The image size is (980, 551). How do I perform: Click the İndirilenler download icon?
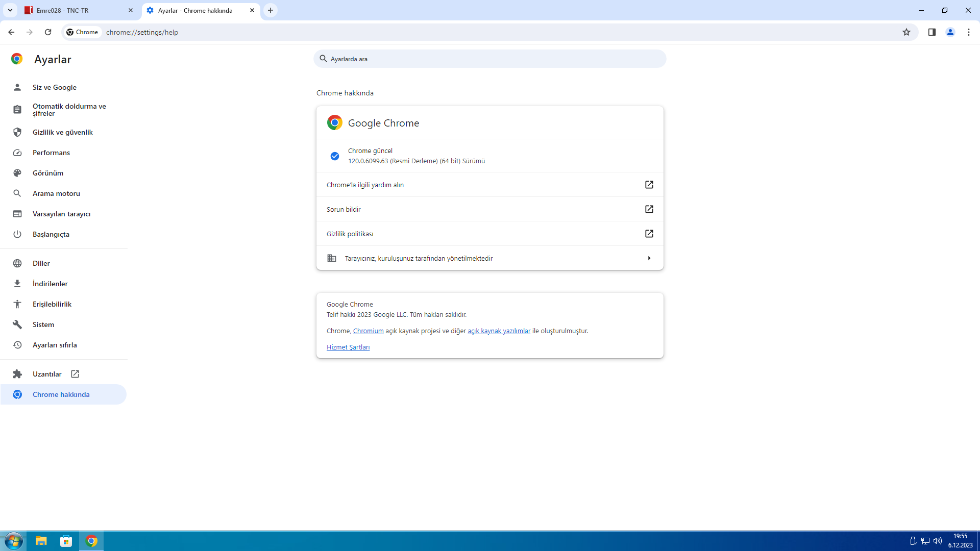point(17,284)
